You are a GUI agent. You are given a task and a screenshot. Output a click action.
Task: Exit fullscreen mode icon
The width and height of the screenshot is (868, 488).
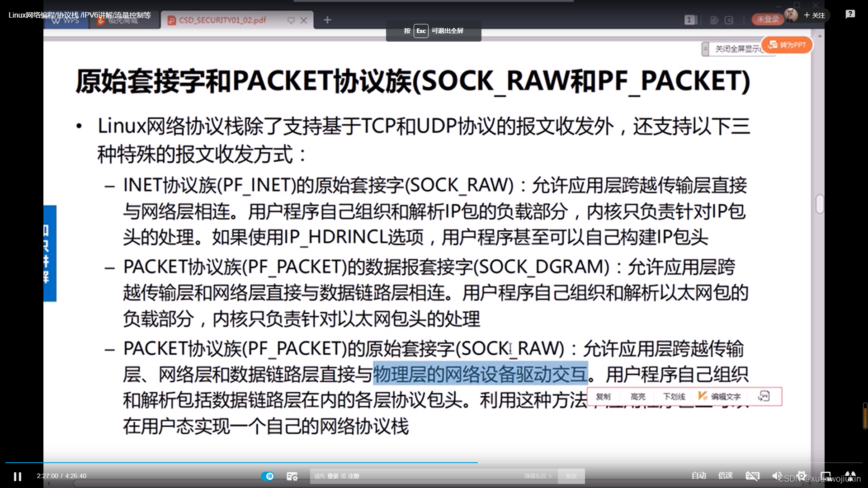pos(850,476)
